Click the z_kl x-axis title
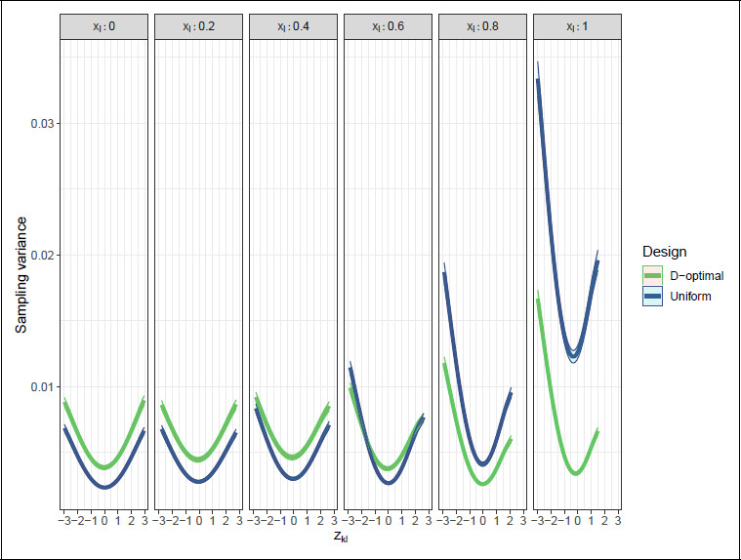Screen dimensions: 741x560 tap(341, 537)
